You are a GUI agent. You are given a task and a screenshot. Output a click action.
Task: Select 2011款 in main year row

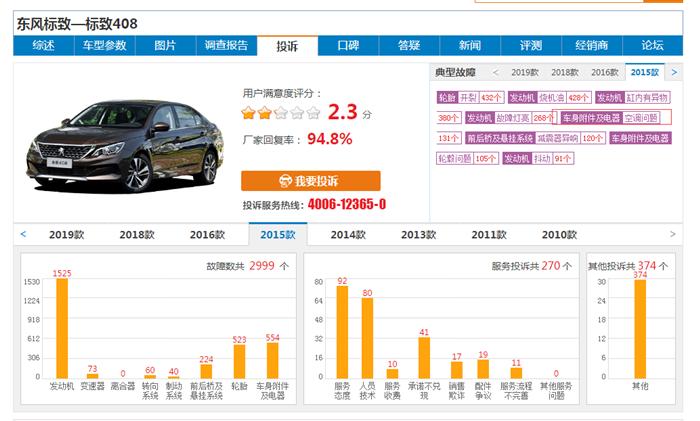489,235
